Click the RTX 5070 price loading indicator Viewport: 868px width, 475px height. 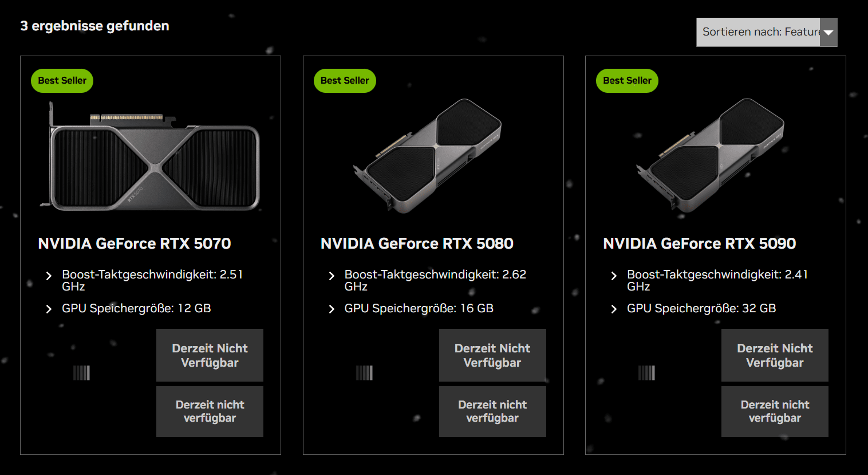tap(81, 373)
